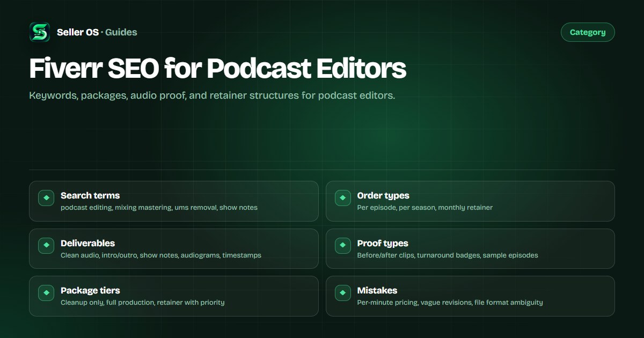Click the diamond icon beside Package tiers
This screenshot has width=644, height=338.
coord(47,293)
